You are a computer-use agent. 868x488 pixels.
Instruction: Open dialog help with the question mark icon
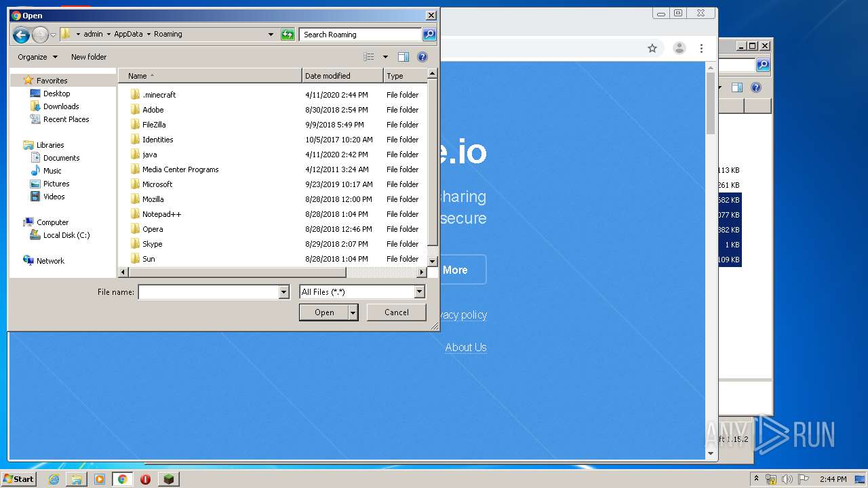click(422, 57)
